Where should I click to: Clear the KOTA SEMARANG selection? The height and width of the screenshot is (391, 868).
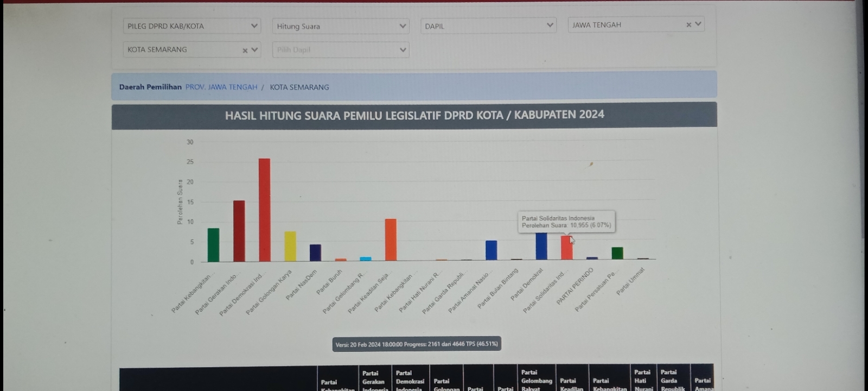click(x=245, y=51)
